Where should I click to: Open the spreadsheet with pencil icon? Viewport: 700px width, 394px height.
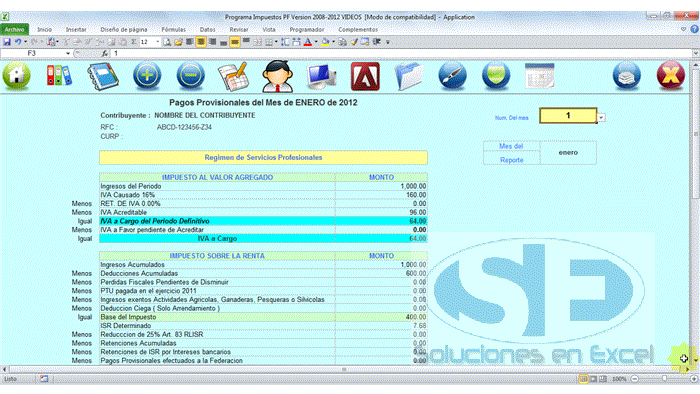233,76
